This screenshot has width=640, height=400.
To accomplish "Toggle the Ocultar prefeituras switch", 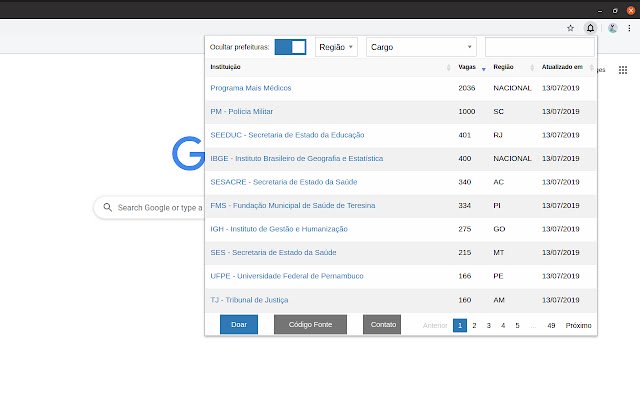I will [290, 47].
